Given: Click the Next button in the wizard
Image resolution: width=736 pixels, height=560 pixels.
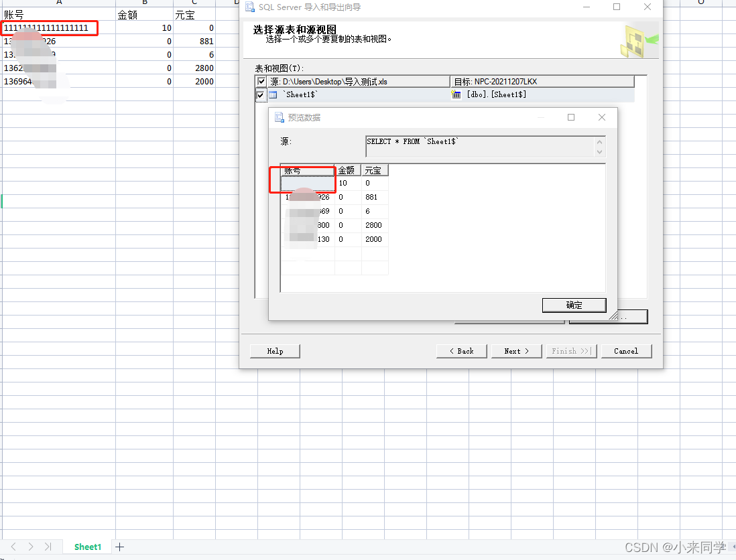Looking at the screenshot, I should click(x=516, y=351).
